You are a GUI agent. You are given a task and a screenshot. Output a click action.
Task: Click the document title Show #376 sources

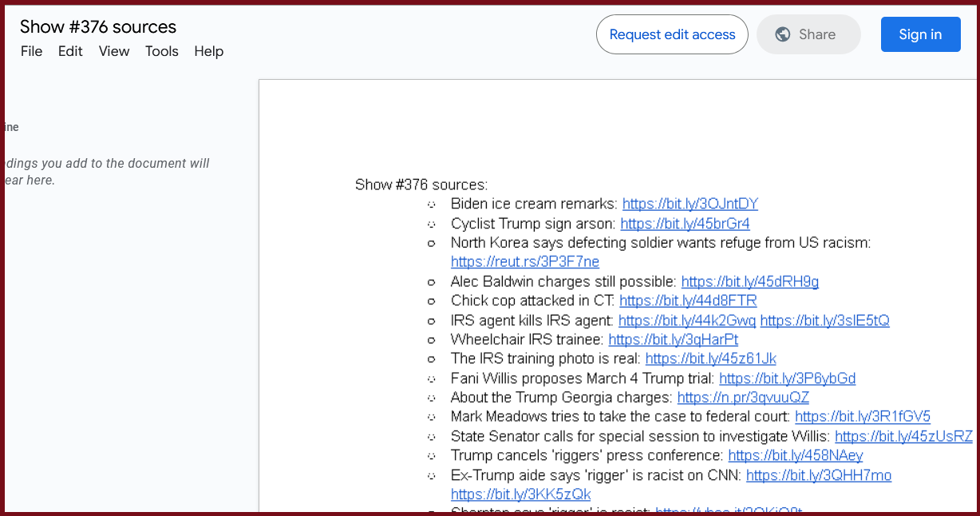pos(98,26)
